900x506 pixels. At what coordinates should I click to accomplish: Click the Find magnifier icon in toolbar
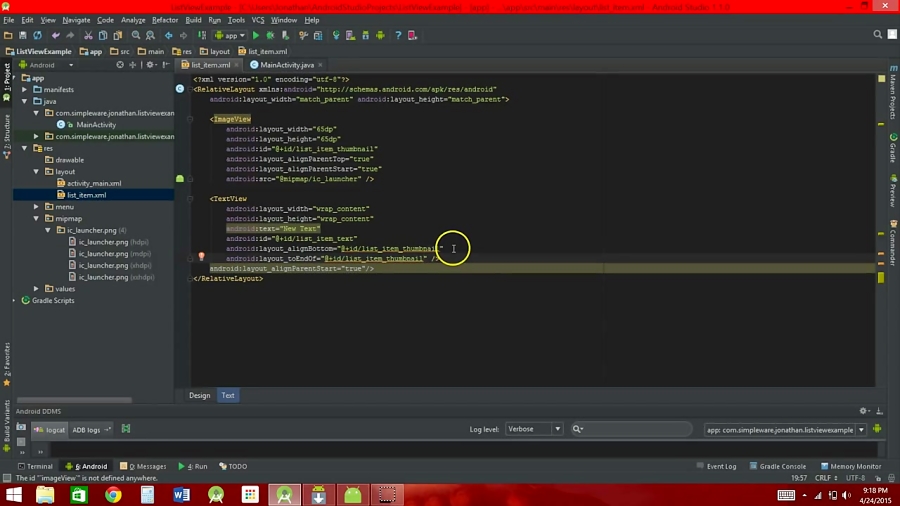tap(135, 35)
